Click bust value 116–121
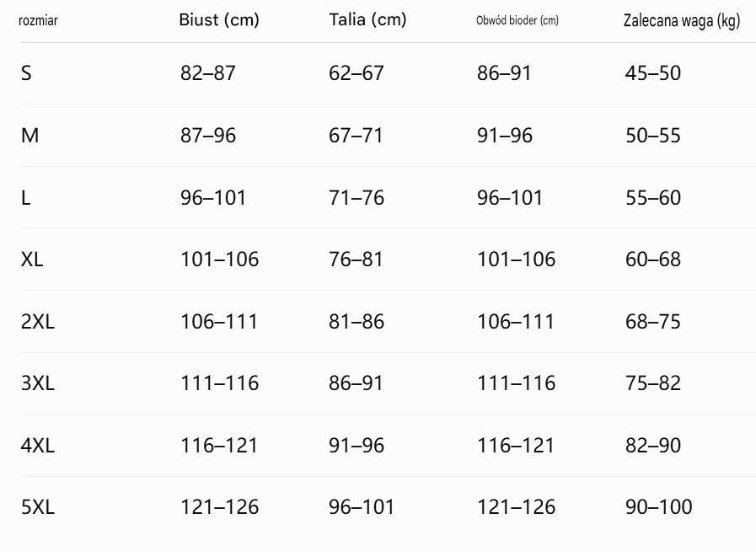 [219, 446]
